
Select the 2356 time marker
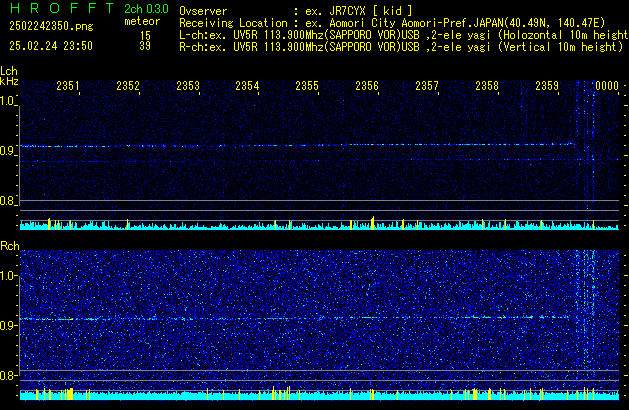367,86
